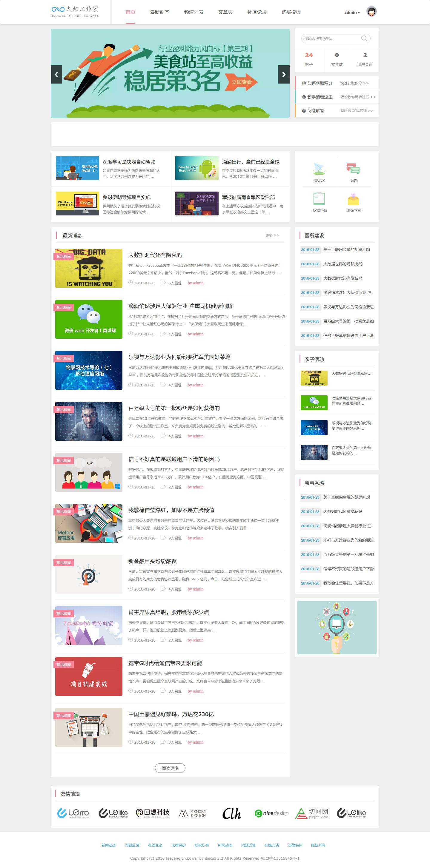This screenshot has width=430, height=868.
Task: Open the 亲子活动 大数据时代还有隐私吗 thumbnail
Action: pyautogui.click(x=314, y=378)
